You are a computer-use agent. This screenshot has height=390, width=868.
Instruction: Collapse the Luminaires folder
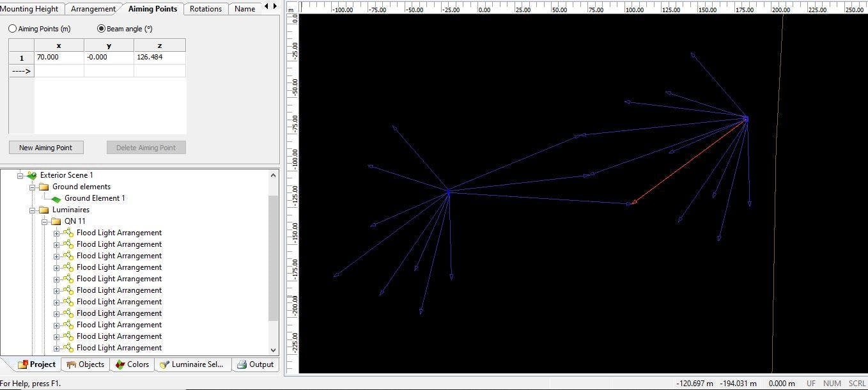32,210
